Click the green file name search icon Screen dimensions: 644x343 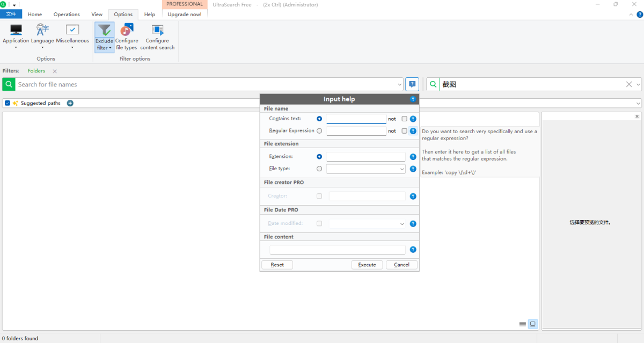click(x=9, y=84)
